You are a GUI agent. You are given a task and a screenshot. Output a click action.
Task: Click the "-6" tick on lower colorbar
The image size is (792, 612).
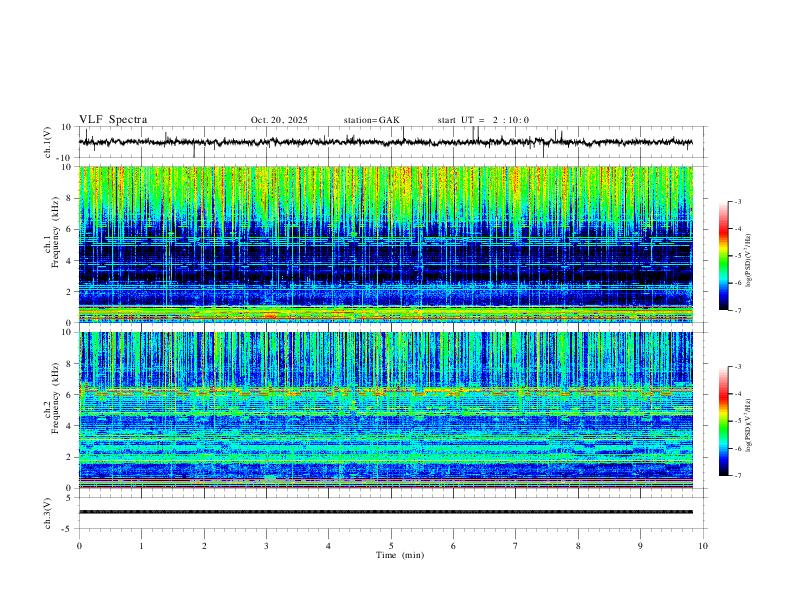tap(737, 448)
